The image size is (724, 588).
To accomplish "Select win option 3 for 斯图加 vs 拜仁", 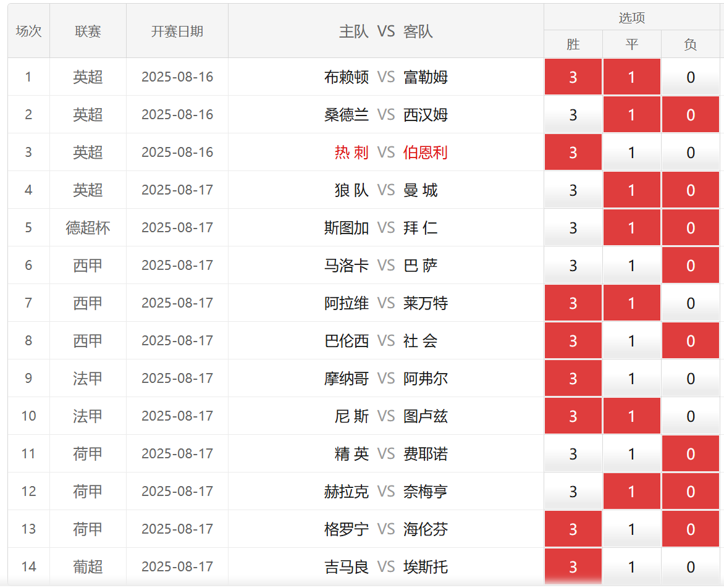I will (573, 227).
